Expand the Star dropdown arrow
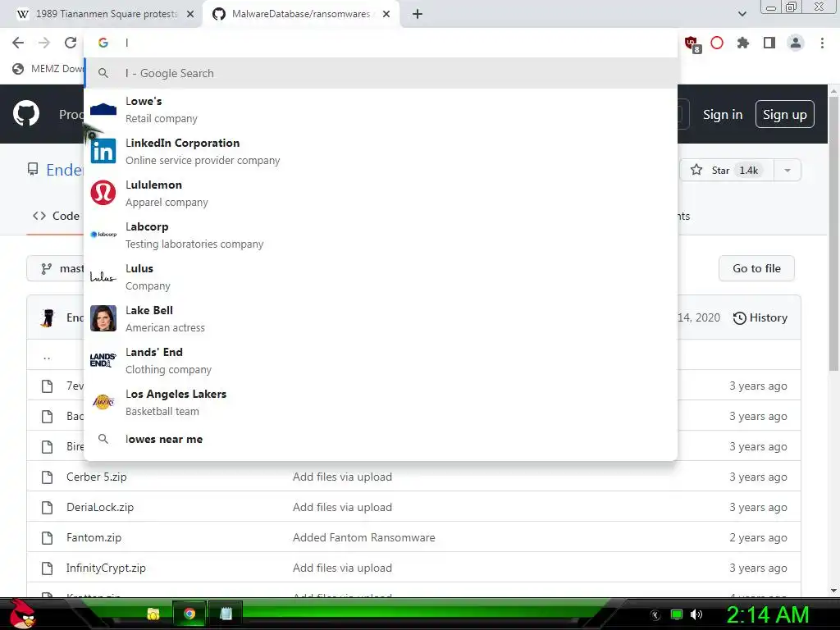Screen dimensions: 840x630 [787, 171]
